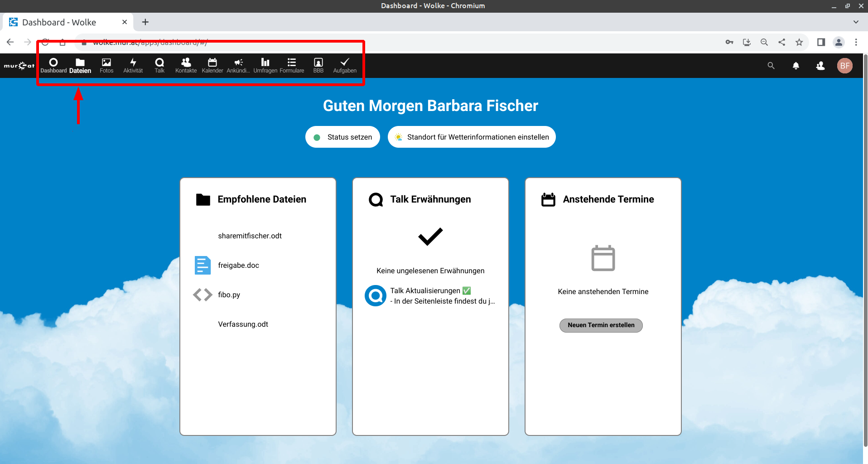Open the Umfragen polls app
This screenshot has height=464, width=868.
(265, 65)
